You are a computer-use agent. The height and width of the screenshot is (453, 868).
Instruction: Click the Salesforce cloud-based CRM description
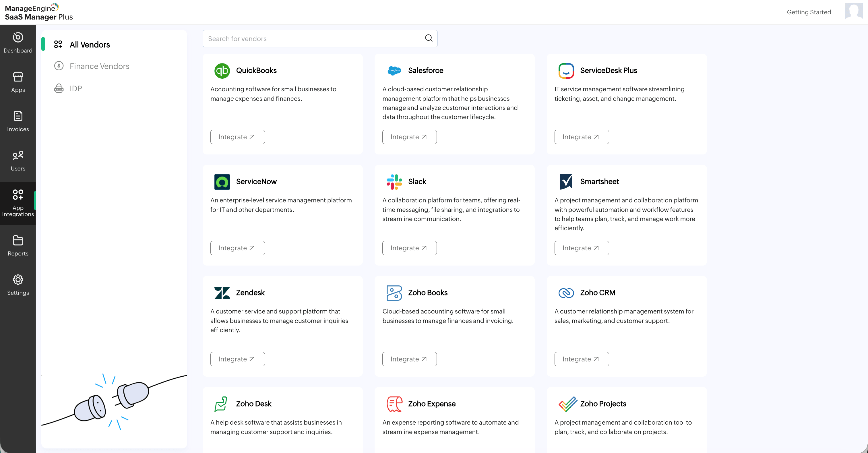point(450,103)
